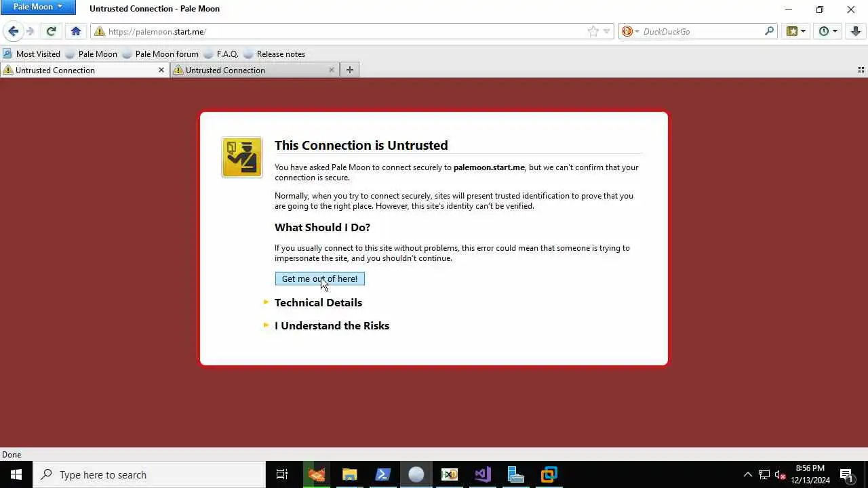Click the Windows taskbar search box
Screen dimensions: 868x488
tap(149, 474)
